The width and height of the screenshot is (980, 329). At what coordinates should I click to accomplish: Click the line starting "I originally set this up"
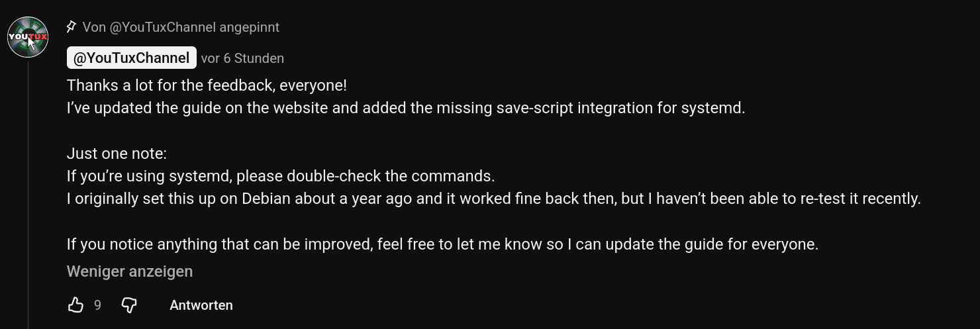493,199
